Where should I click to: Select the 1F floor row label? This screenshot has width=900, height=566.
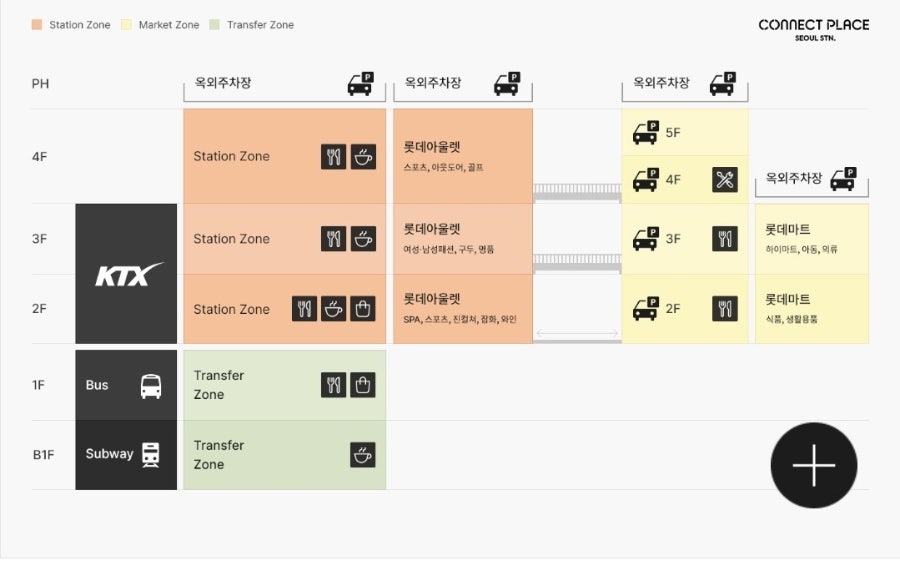click(38, 385)
